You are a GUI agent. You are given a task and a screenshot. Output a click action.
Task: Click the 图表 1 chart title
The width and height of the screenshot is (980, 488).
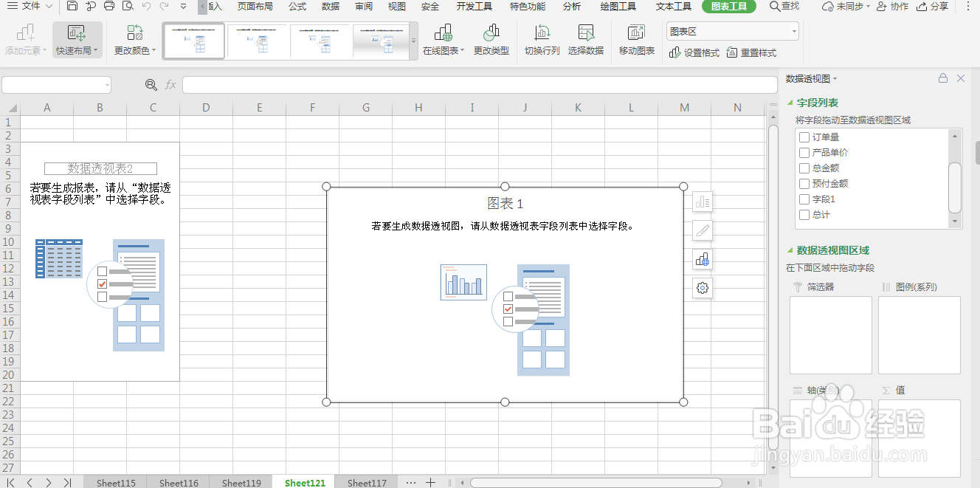click(x=505, y=204)
